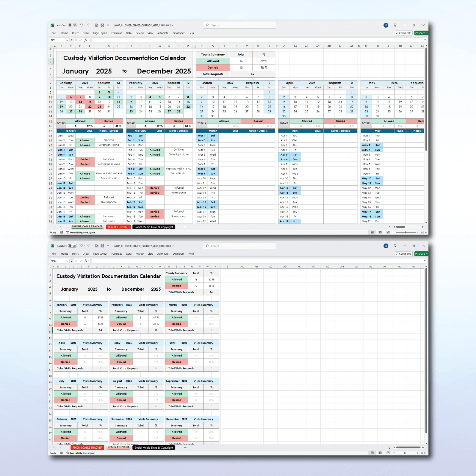Open the Formulas ribbon tab in the top window

pos(117,33)
